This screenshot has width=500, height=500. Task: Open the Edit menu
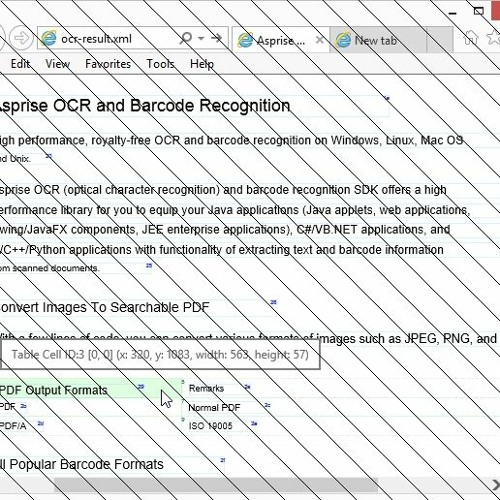point(20,64)
